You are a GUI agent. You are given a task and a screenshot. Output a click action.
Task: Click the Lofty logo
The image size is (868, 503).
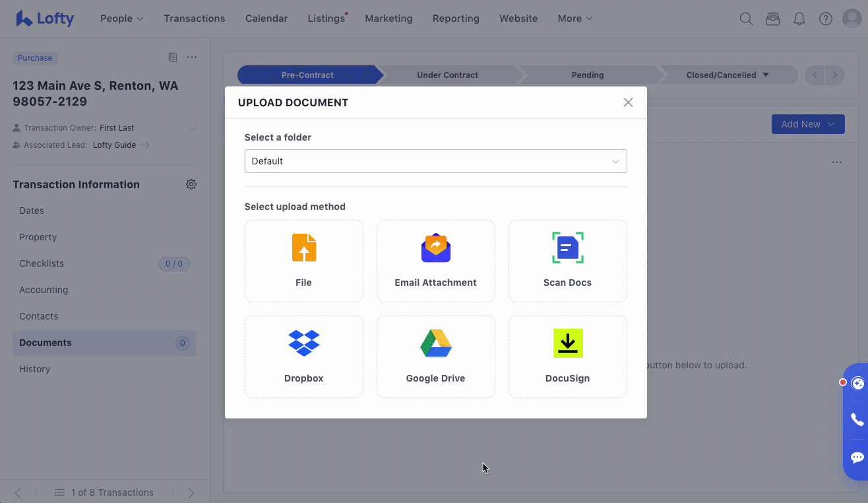(45, 18)
